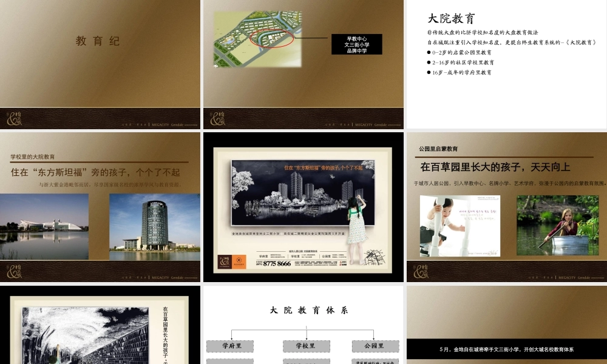
Task: Click headline 住在“东方斯坦福”旁的孩子，个个了不起 on the gold slide
Action: [95, 172]
